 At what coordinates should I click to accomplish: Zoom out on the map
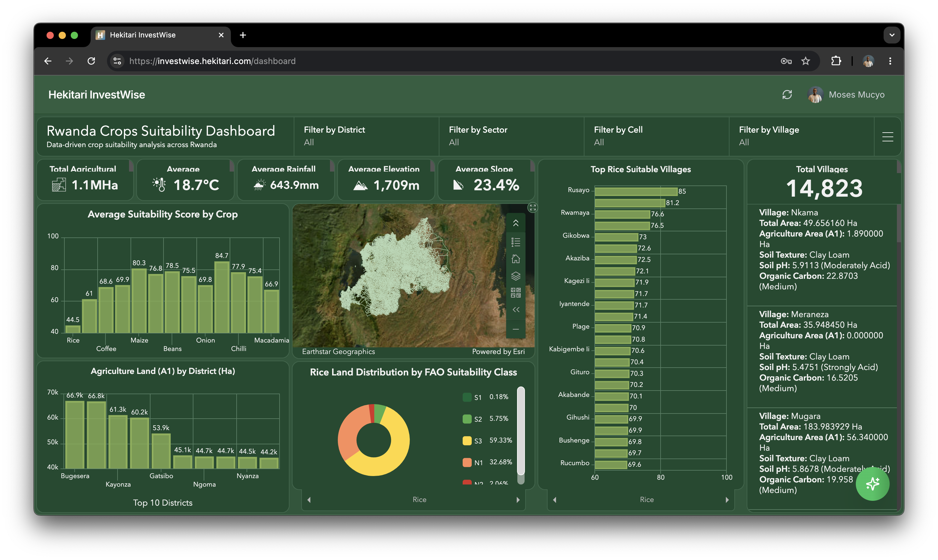516,329
